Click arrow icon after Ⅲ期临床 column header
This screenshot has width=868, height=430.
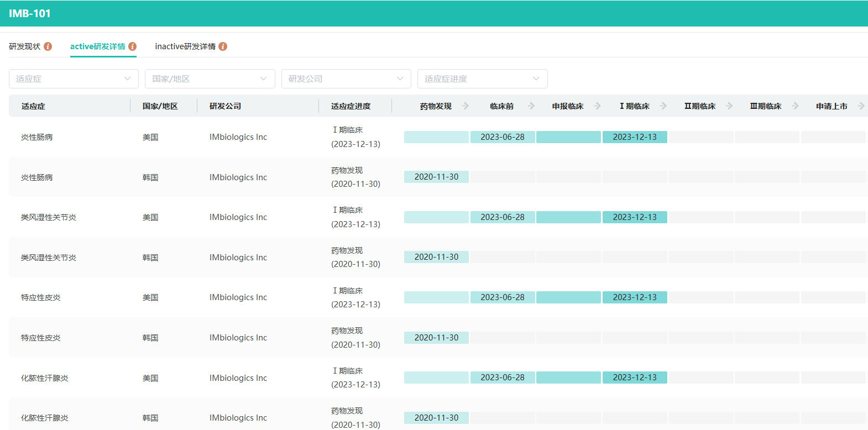[x=795, y=106]
